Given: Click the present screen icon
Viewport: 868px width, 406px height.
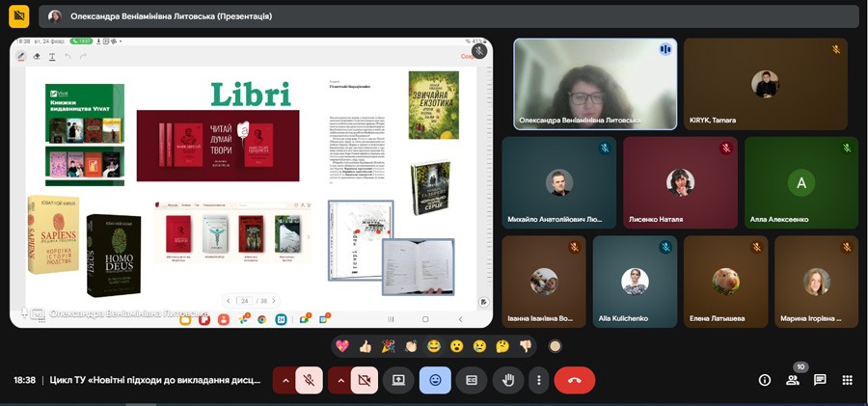Looking at the screenshot, I should coord(397,380).
